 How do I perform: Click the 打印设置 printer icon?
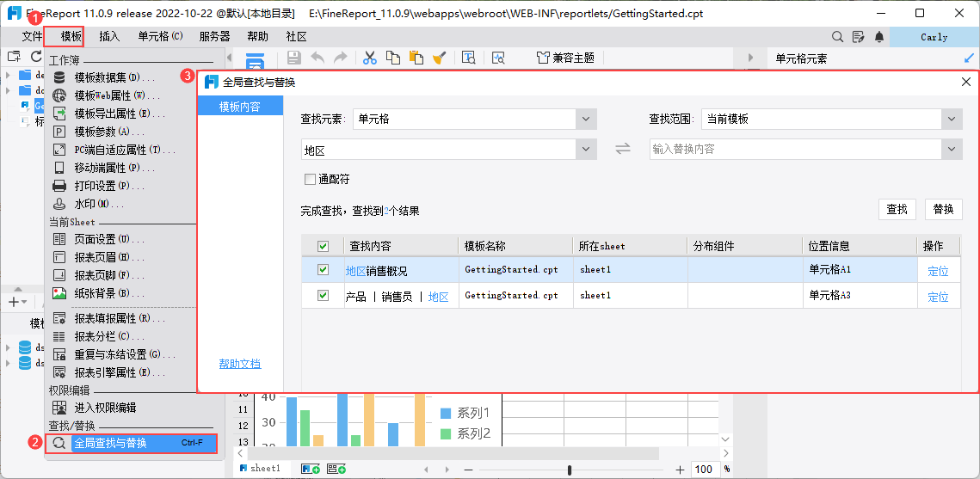(x=60, y=186)
